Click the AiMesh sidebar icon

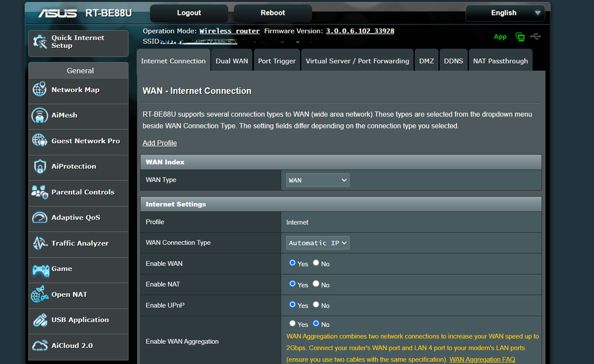(x=40, y=115)
